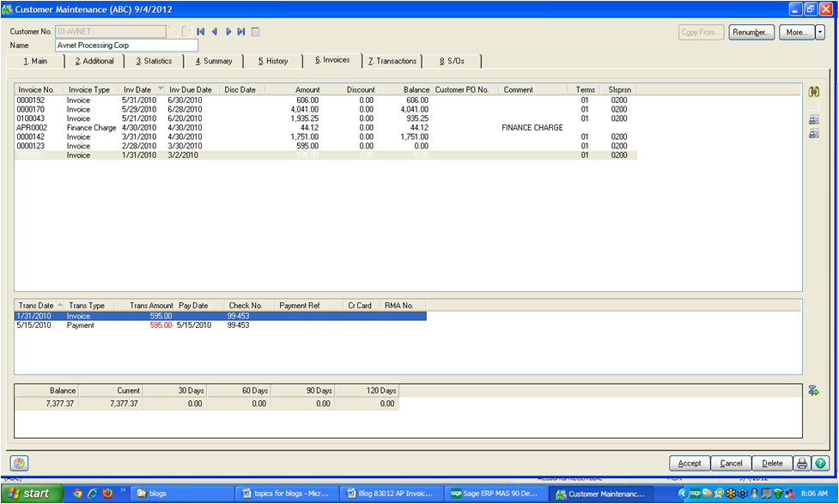The image size is (839, 504).
Task: Click the print icon at bottom right
Action: tap(802, 463)
